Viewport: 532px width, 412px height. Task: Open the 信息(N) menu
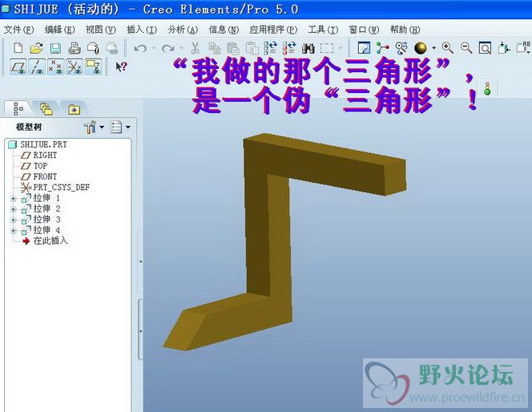coord(224,30)
